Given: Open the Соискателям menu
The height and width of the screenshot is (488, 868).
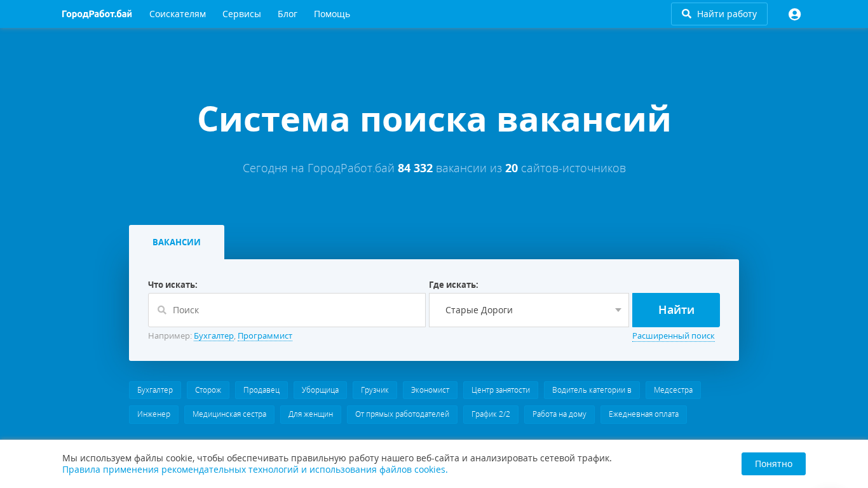Looking at the screenshot, I should (177, 14).
